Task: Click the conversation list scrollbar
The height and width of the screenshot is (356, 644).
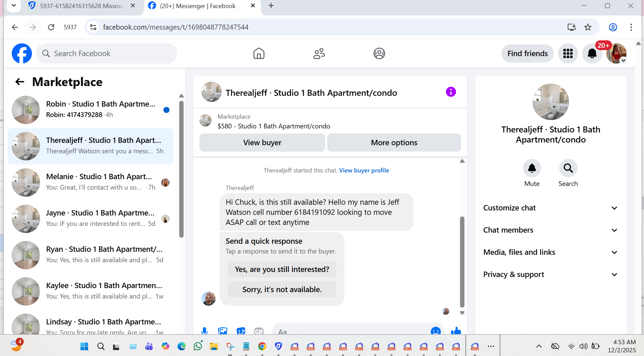Action: coord(181,169)
